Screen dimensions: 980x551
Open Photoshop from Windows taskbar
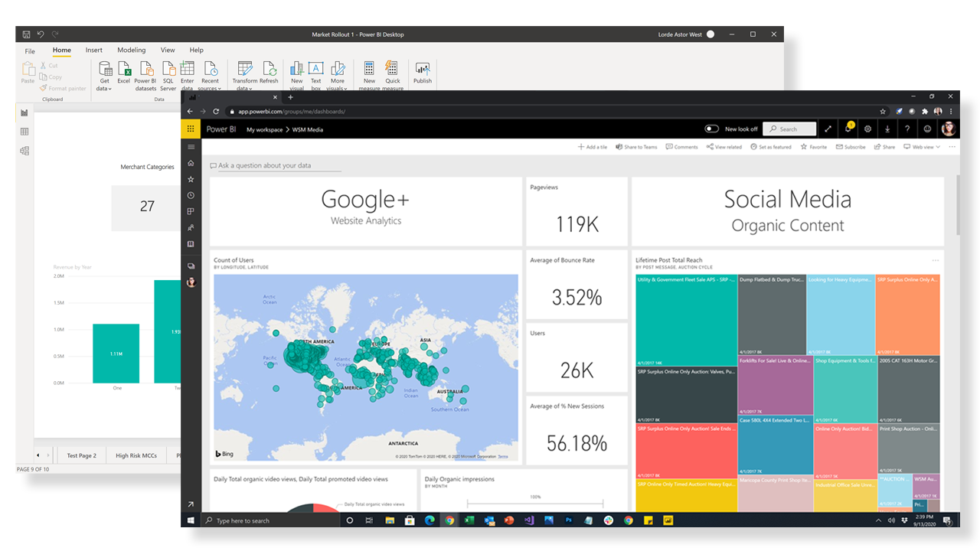(x=569, y=520)
